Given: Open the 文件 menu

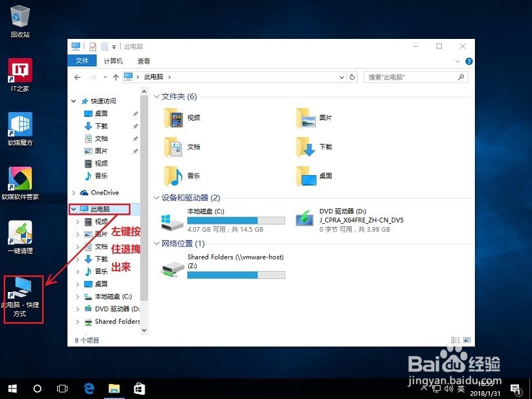Looking at the screenshot, I should pos(82,60).
